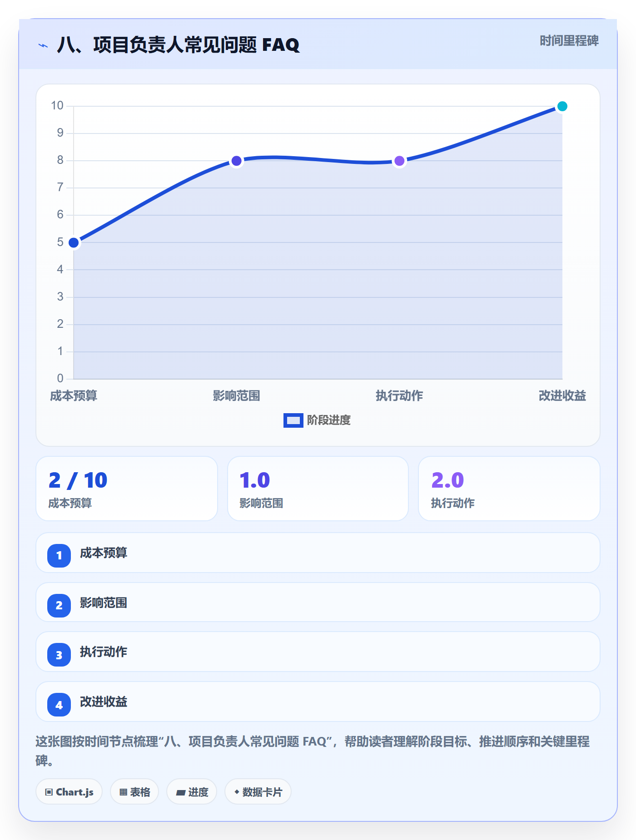Click the 改进收益 x-axis label under the chart

[562, 396]
